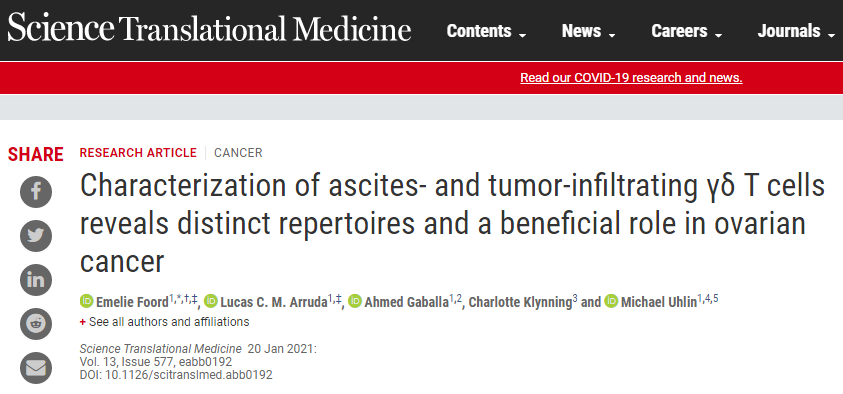
Task: Expand the Careers dropdown menu
Action: [687, 31]
